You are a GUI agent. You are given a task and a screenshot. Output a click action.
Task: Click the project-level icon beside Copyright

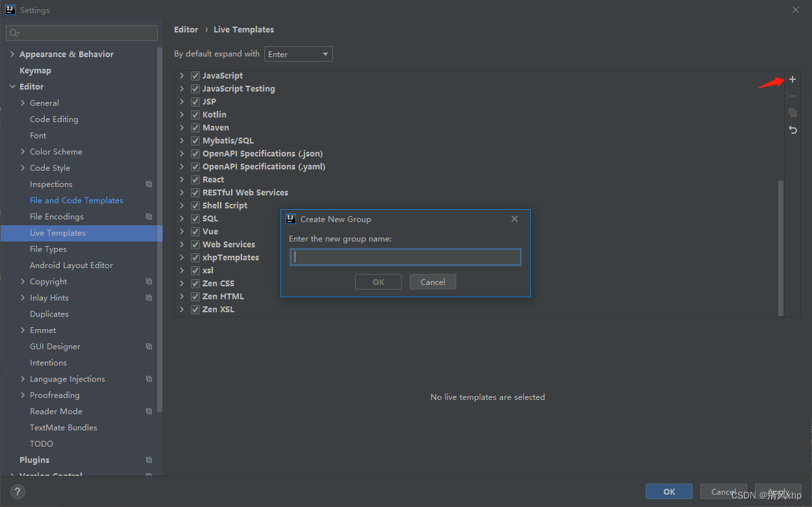(x=149, y=282)
